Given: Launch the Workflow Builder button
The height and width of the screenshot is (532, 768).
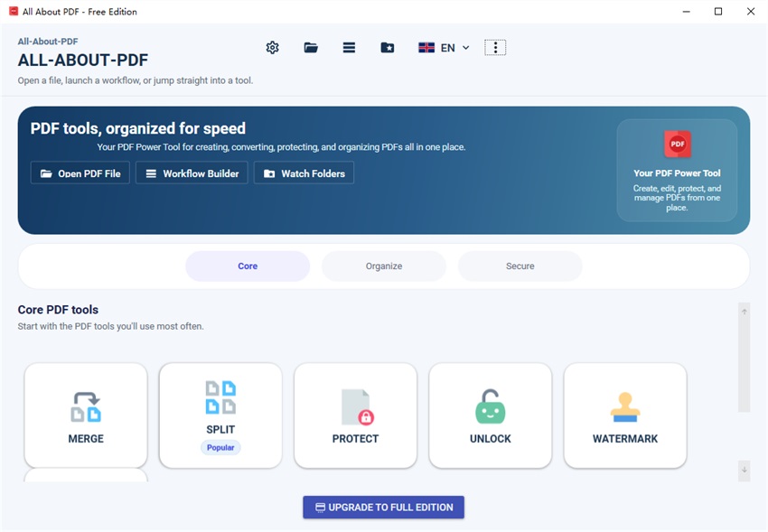Looking at the screenshot, I should point(192,173).
